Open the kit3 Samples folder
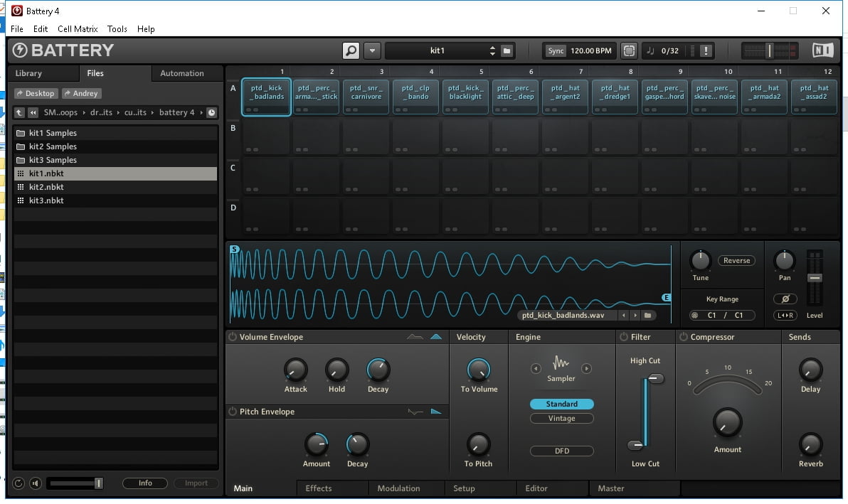 click(x=115, y=160)
